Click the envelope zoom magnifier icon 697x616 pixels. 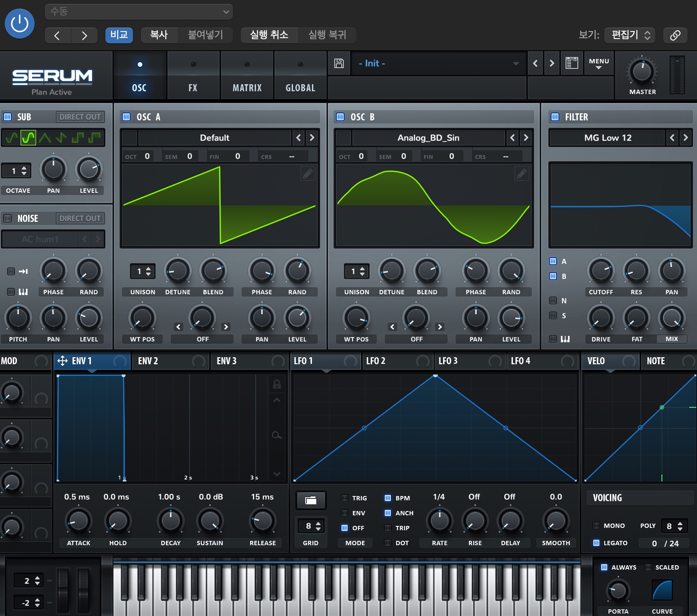click(x=277, y=435)
